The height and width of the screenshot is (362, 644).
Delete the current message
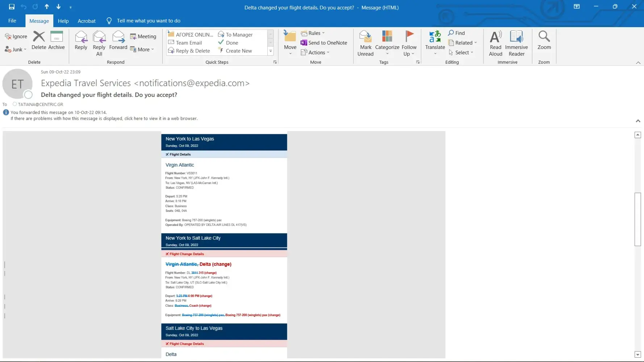(x=39, y=40)
